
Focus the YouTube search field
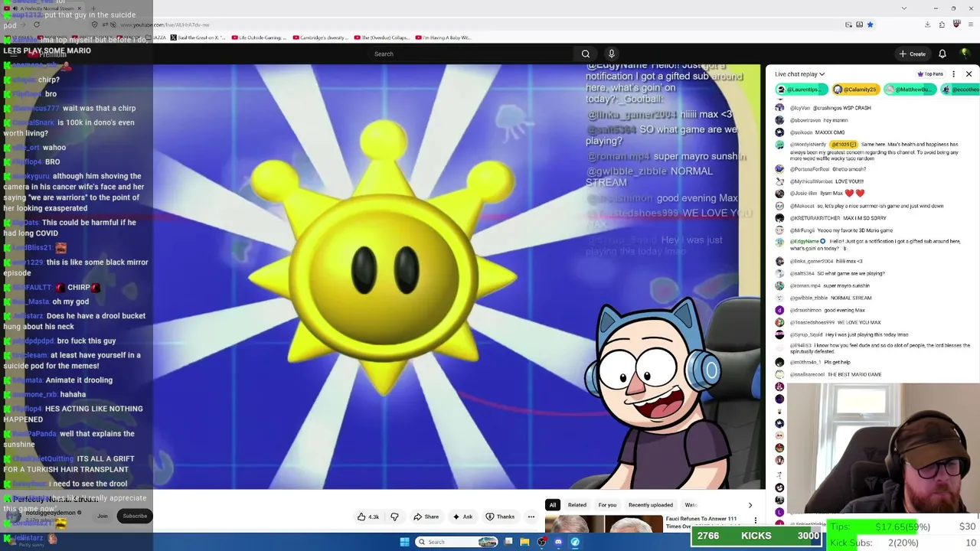point(471,54)
